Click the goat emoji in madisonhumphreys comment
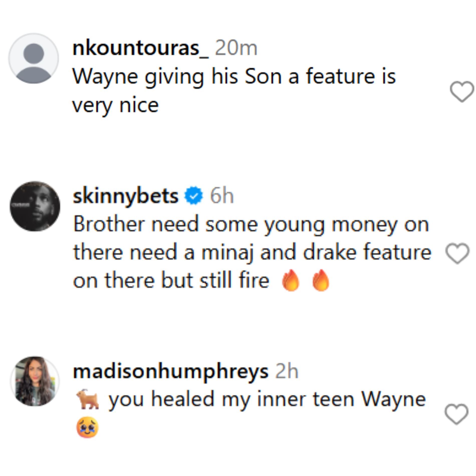This screenshot has width=476, height=476. click(87, 399)
